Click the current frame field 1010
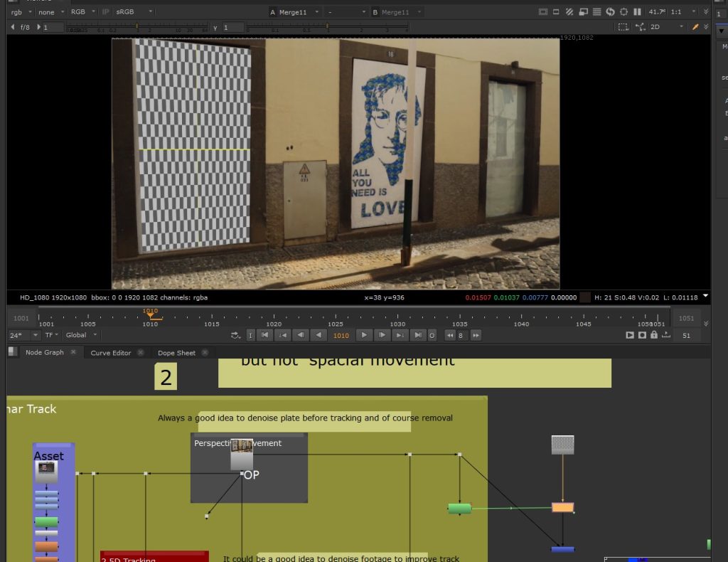 (x=341, y=335)
